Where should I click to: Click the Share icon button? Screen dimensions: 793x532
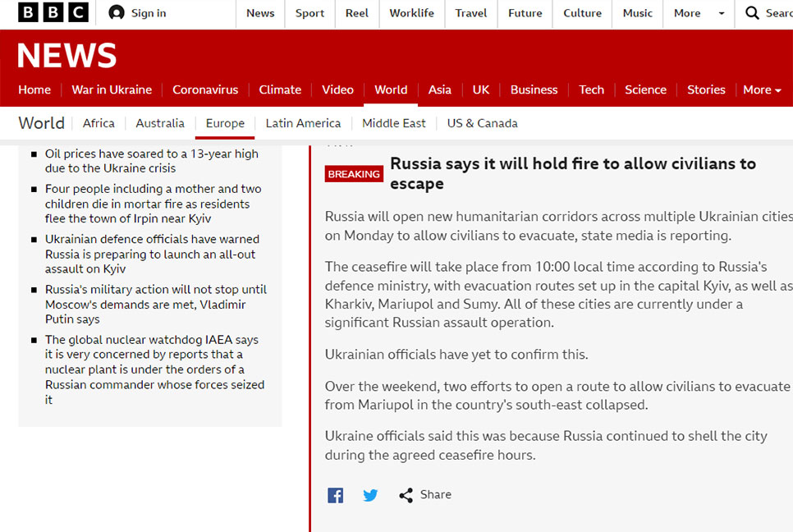pyautogui.click(x=406, y=495)
